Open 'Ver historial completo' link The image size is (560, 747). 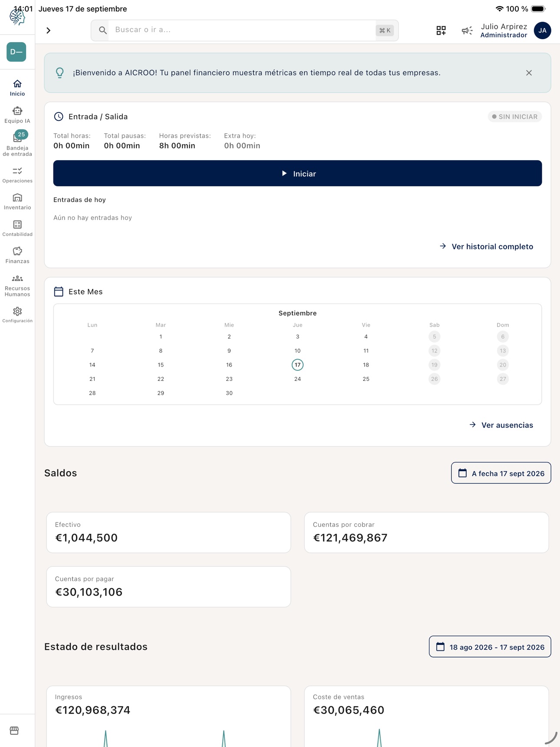pos(486,247)
